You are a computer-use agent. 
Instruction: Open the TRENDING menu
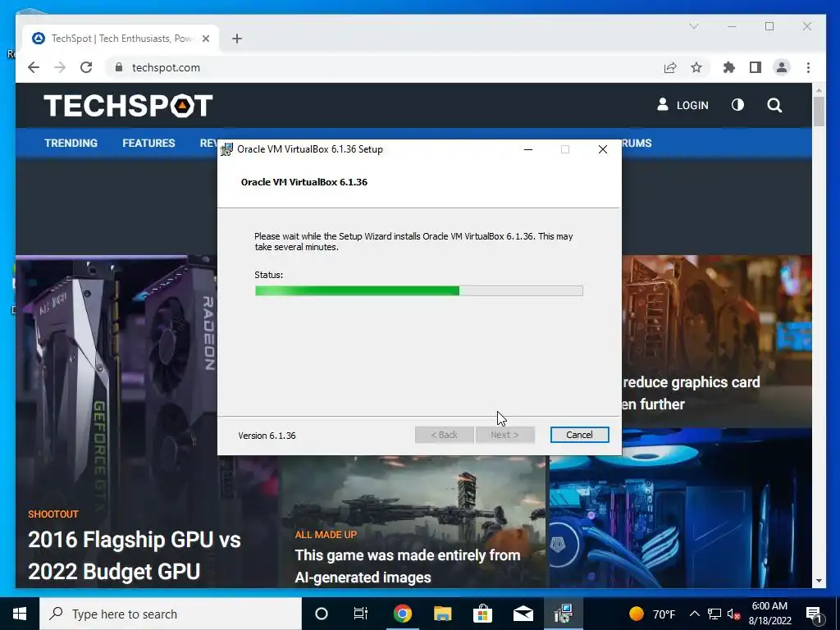pos(71,143)
